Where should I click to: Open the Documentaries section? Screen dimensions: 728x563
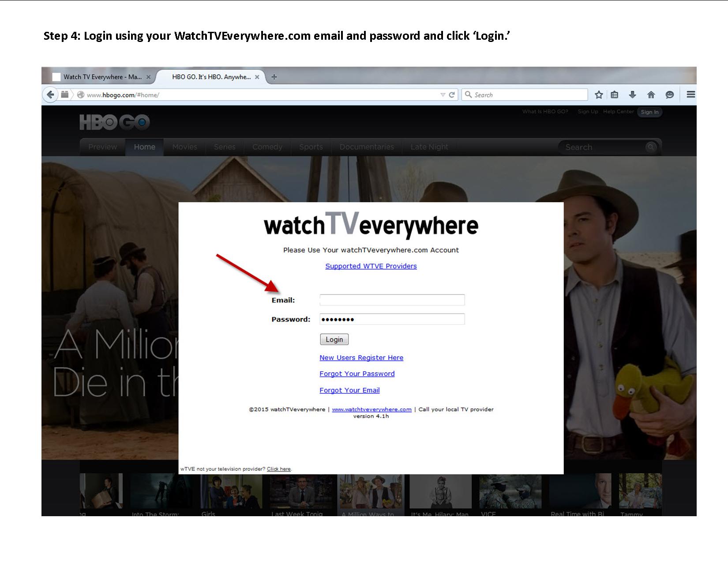point(367,147)
